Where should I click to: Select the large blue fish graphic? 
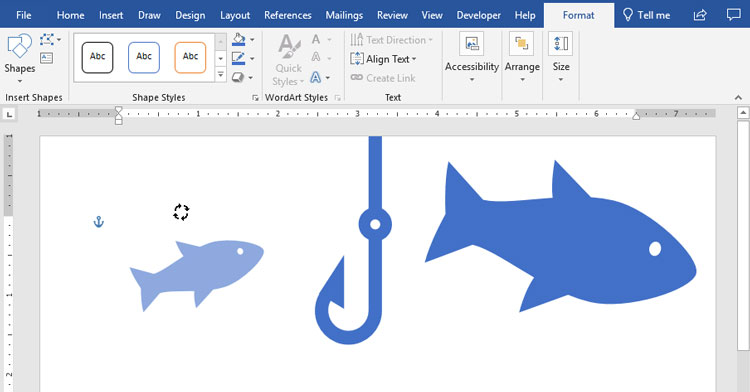tap(561, 236)
